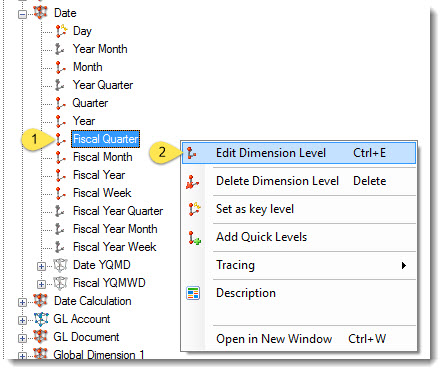Click the Fiscal Year level icon
The height and width of the screenshot is (374, 445).
(60, 175)
